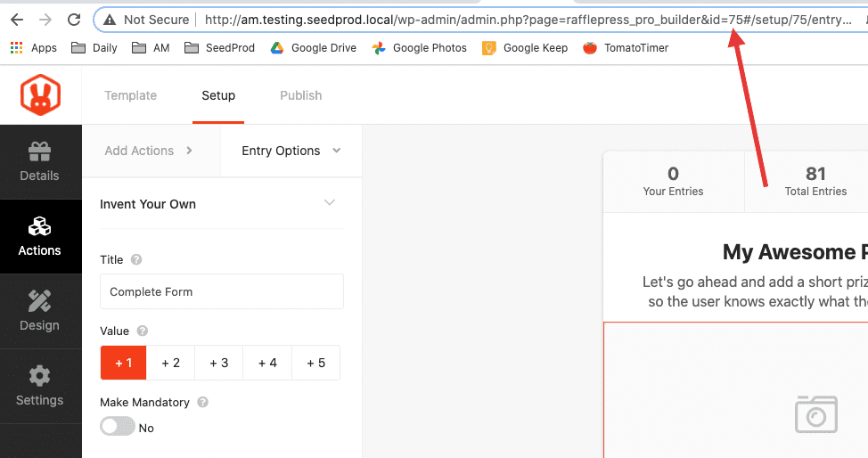Open the Design sidebar section
This screenshot has height=458, width=868.
[40, 311]
